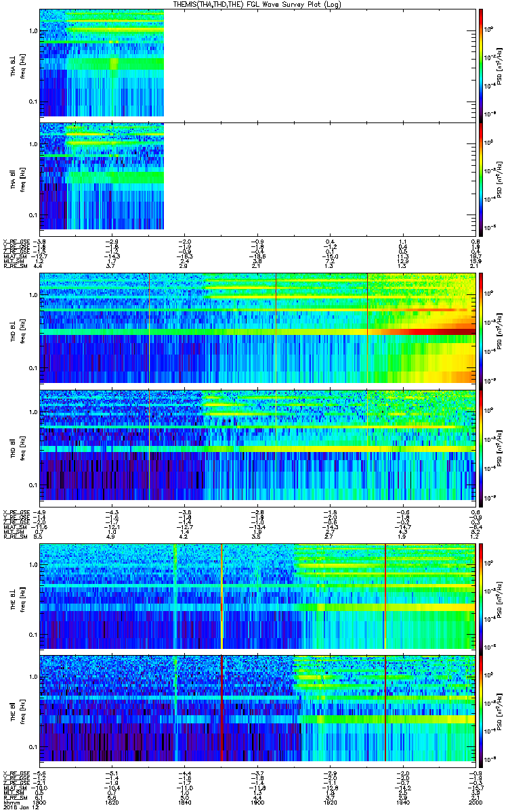Click the X_RE_GSE value -5.6 under THE panels
The image size is (508, 812).
point(40,773)
